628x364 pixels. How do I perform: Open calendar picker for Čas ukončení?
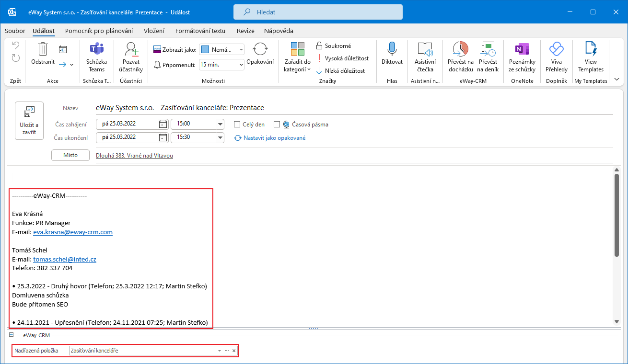(163, 137)
